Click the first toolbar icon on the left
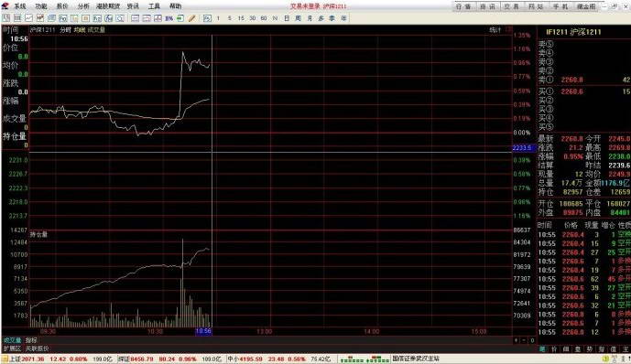This screenshot has height=364, width=631. pyautogui.click(x=6, y=18)
